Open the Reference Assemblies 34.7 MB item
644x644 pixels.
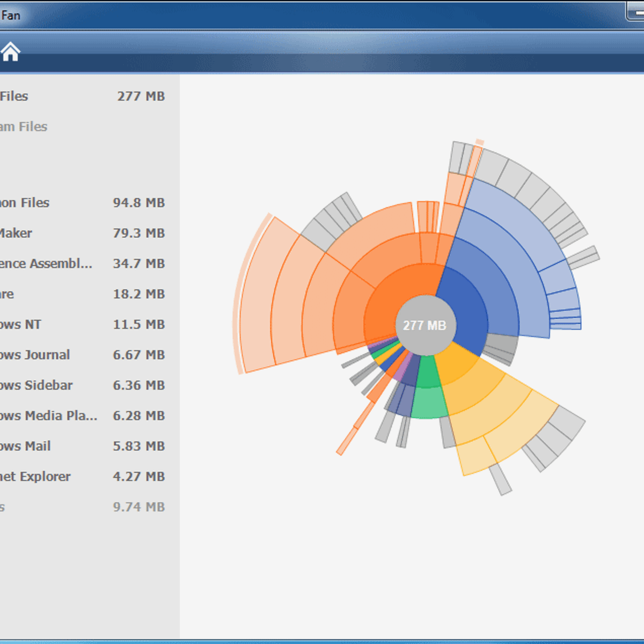coord(80,264)
